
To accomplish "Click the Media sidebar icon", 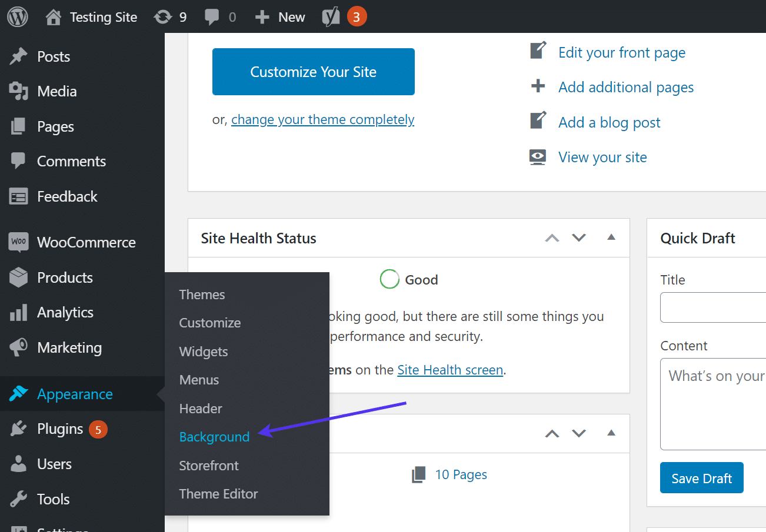I will [19, 91].
